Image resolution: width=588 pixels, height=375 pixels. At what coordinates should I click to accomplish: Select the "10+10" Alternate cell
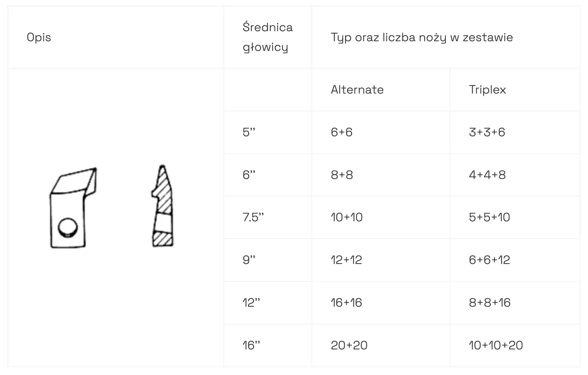point(346,217)
